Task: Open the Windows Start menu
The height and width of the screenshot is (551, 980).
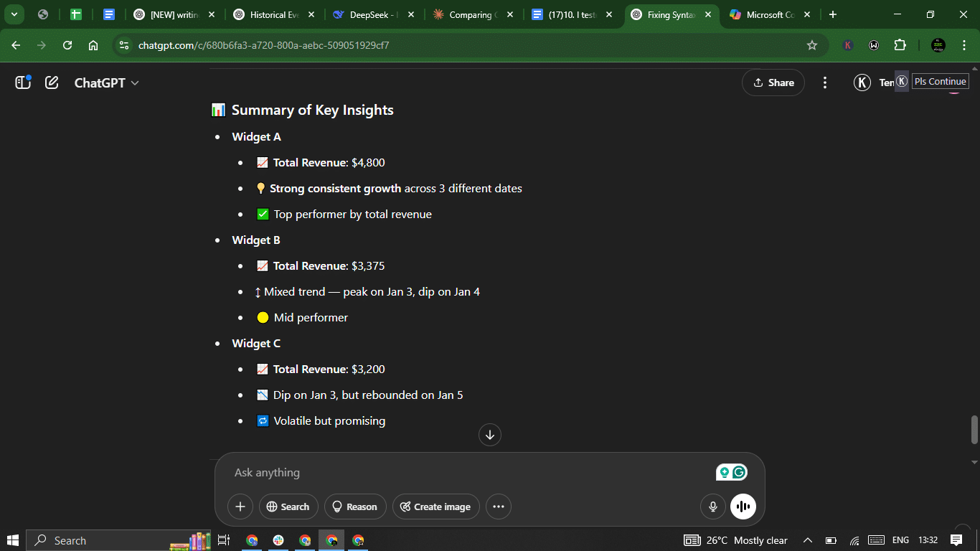Action: (13, 540)
